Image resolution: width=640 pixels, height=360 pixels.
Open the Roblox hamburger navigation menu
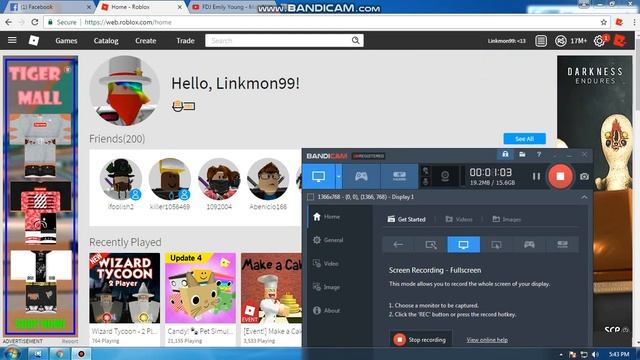tap(12, 40)
